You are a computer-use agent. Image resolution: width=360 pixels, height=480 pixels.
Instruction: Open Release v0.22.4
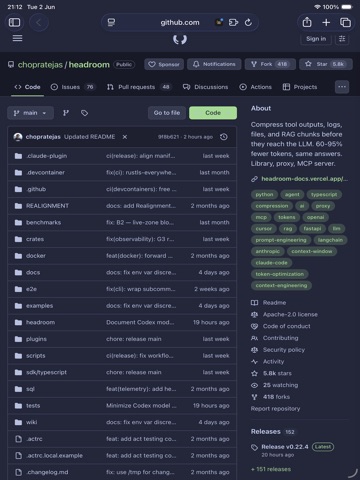point(285,447)
